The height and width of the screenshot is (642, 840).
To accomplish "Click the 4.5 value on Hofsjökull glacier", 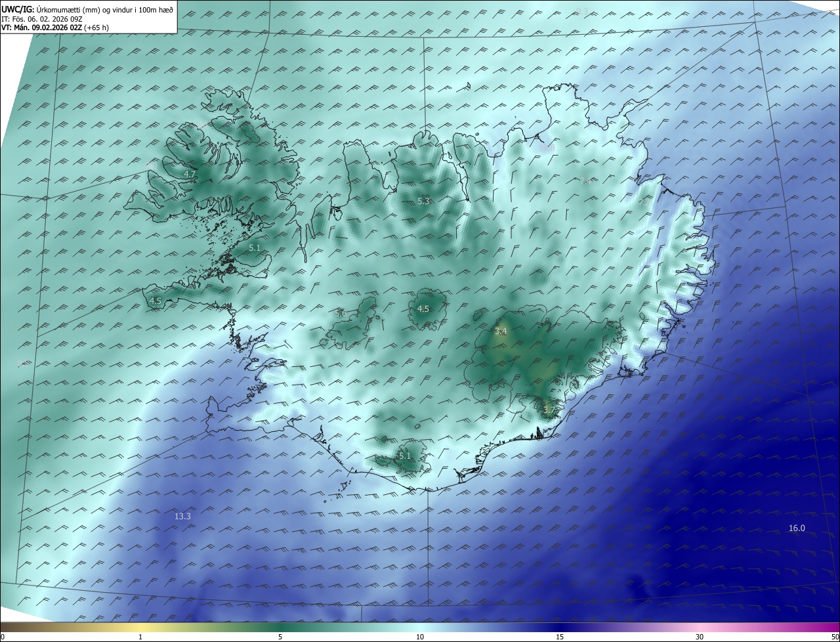I will 423,309.
